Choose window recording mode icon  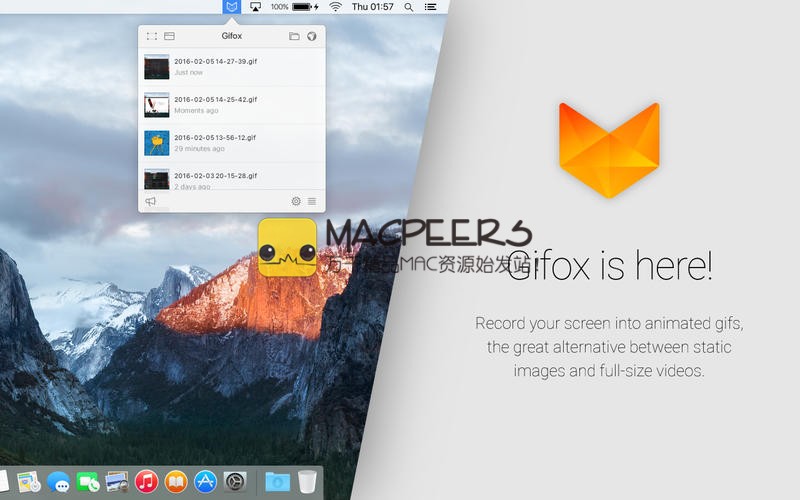coord(169,36)
